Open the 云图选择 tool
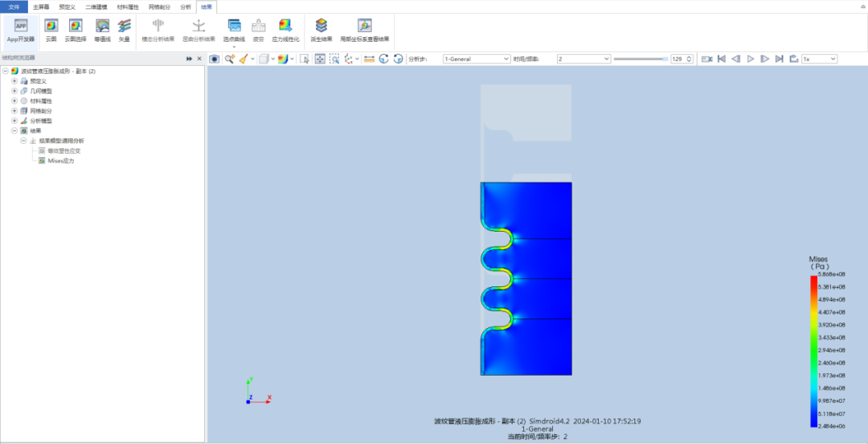This screenshot has width=868, height=444. pyautogui.click(x=76, y=31)
